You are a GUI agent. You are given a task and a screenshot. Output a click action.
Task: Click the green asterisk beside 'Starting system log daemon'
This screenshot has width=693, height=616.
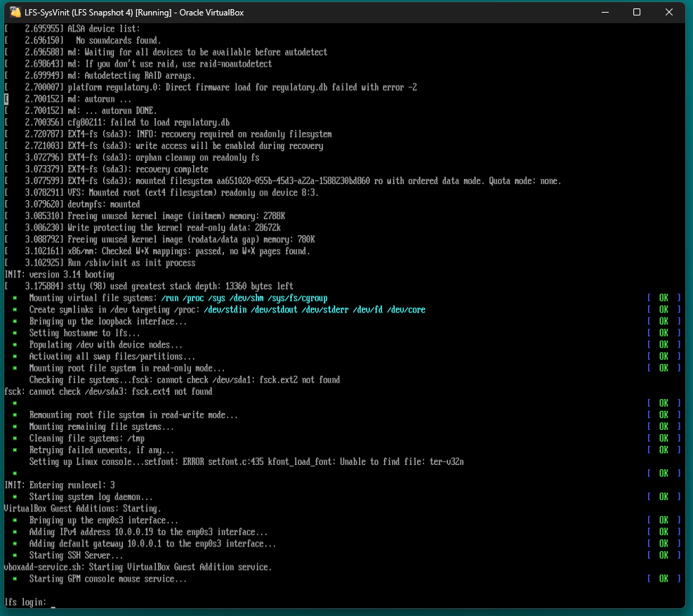click(x=15, y=497)
